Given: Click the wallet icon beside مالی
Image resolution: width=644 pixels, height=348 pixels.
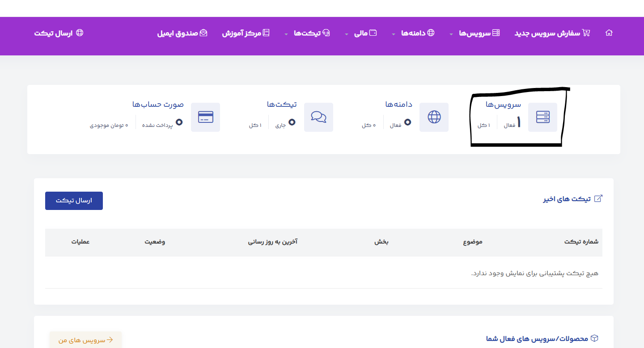Looking at the screenshot, I should [373, 33].
